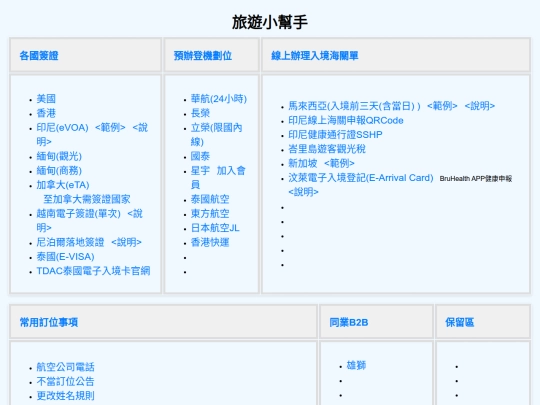Viewport: 540px width, 405px height.
Task: Open the 不當訂位公告 link
Action: point(65,382)
